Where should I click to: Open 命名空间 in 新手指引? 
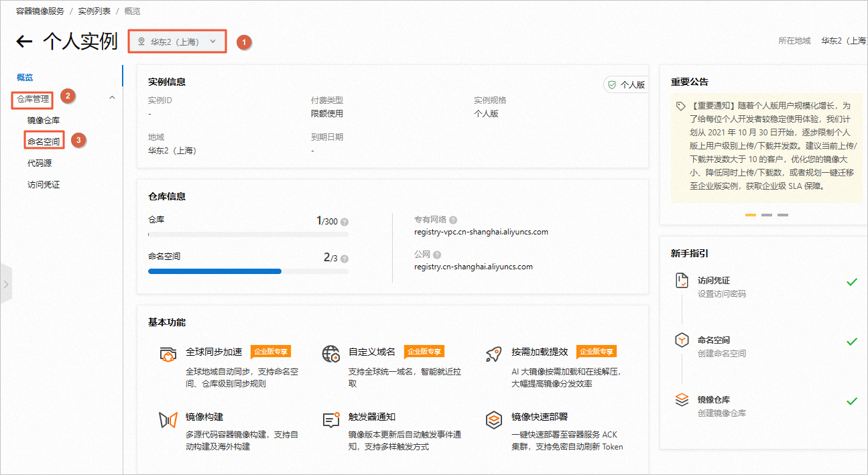[x=714, y=340]
